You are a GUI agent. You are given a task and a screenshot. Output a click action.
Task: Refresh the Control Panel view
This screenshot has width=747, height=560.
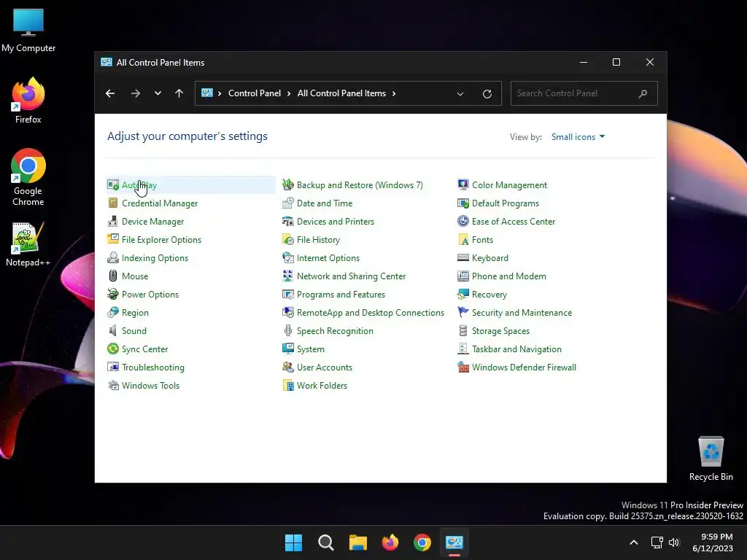coord(487,94)
